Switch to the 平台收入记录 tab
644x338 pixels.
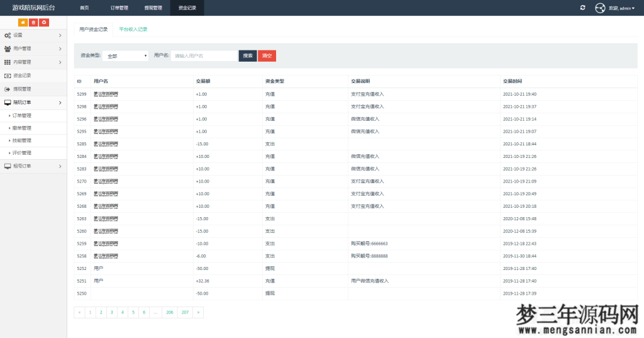tap(133, 29)
